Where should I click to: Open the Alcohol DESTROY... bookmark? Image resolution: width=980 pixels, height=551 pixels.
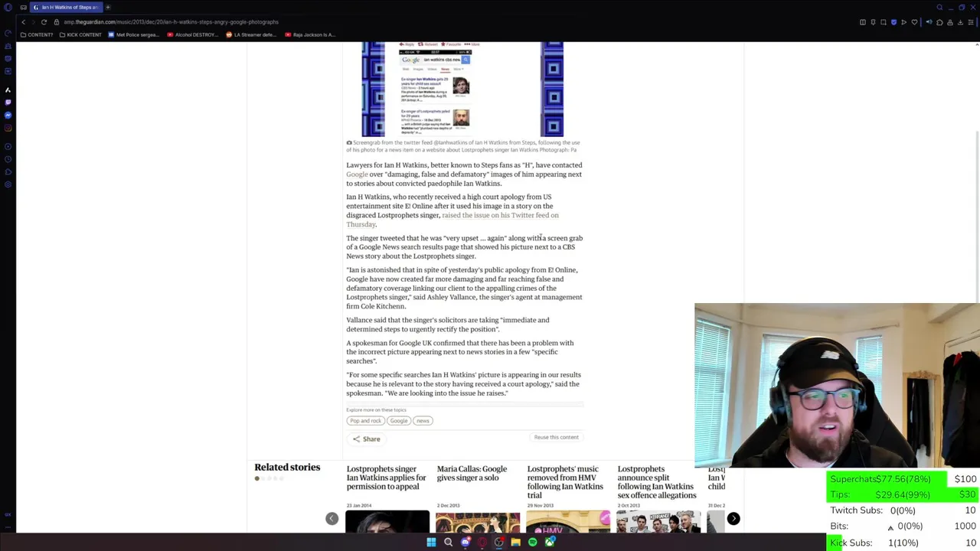[x=192, y=34]
